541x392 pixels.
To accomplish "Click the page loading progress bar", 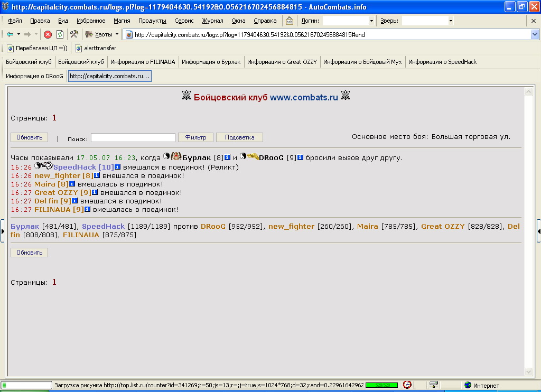I will [26, 385].
